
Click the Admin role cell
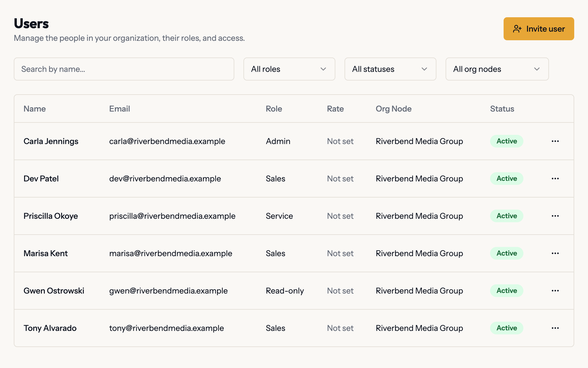(278, 141)
